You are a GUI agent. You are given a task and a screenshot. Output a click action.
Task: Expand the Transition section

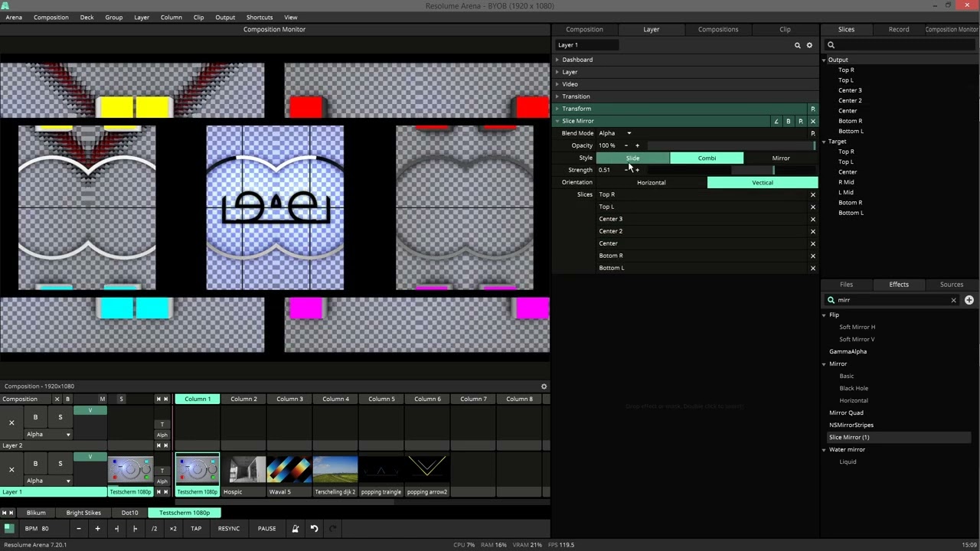pos(557,96)
